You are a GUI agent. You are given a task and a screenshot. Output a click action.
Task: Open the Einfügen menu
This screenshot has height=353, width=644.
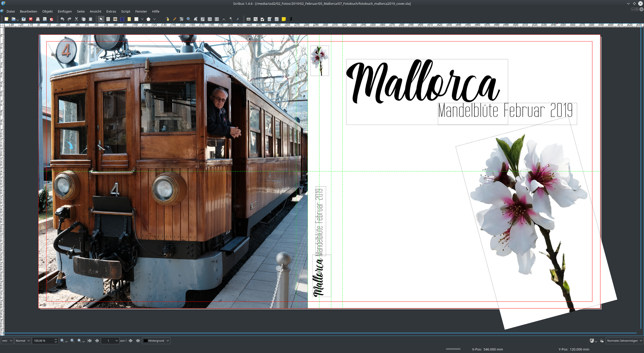[65, 11]
